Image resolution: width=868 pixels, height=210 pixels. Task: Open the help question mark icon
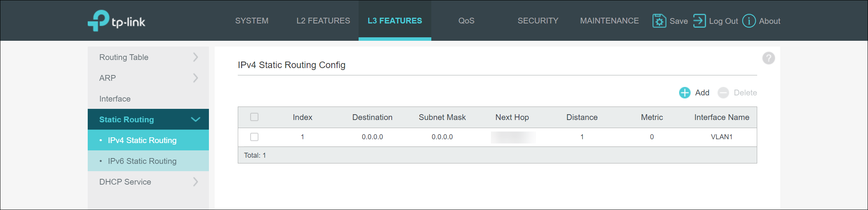[768, 58]
